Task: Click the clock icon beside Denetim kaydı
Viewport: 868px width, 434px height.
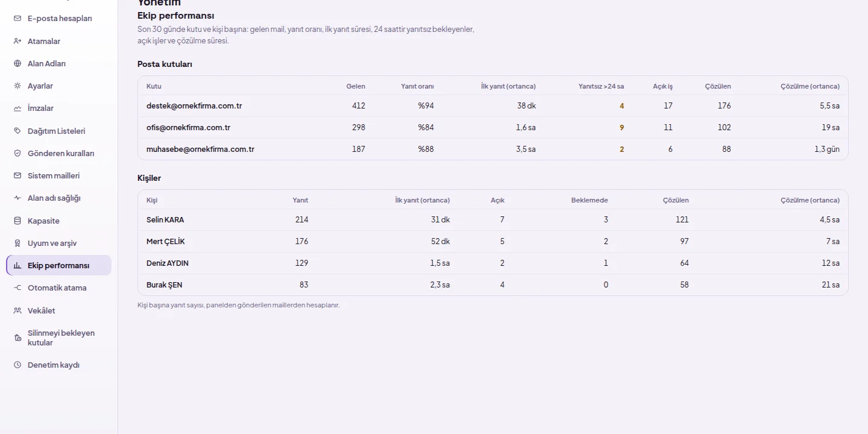Action: (17, 365)
